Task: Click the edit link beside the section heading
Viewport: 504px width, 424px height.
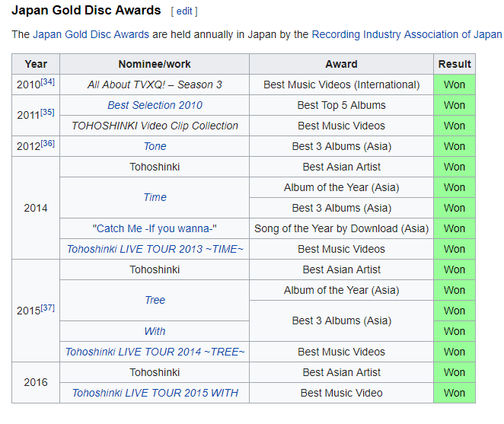Action: click(184, 11)
